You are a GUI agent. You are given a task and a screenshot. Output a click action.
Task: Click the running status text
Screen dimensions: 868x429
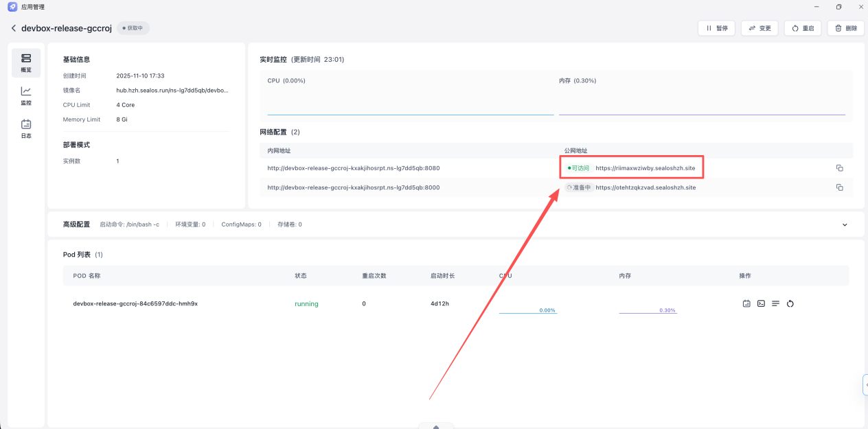306,303
